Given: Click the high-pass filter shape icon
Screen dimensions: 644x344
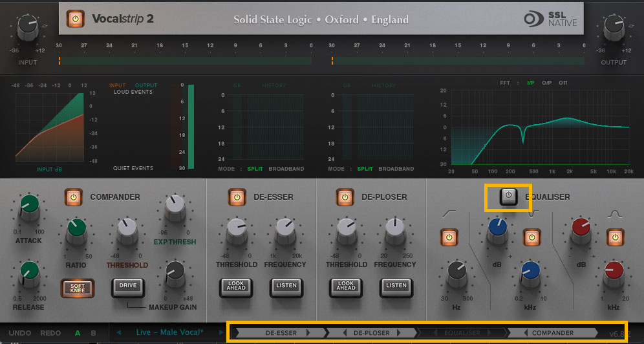Looking at the screenshot, I should pos(449,214).
